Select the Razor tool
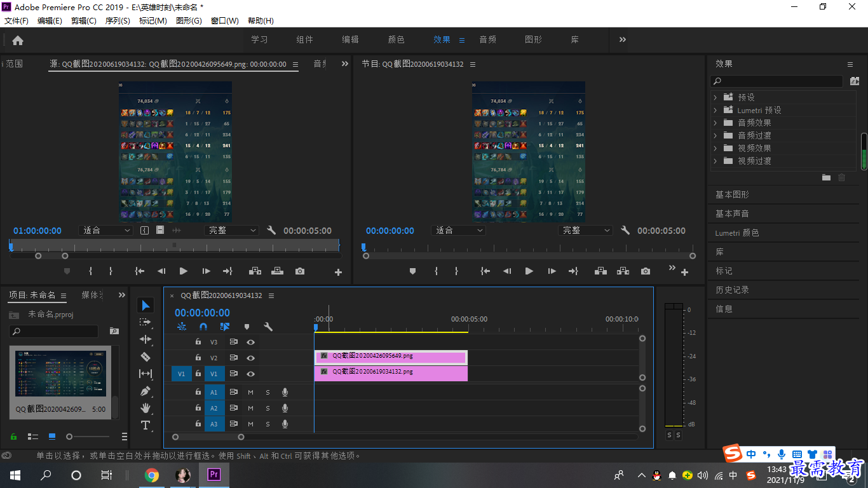This screenshot has width=868, height=488. coord(146,356)
